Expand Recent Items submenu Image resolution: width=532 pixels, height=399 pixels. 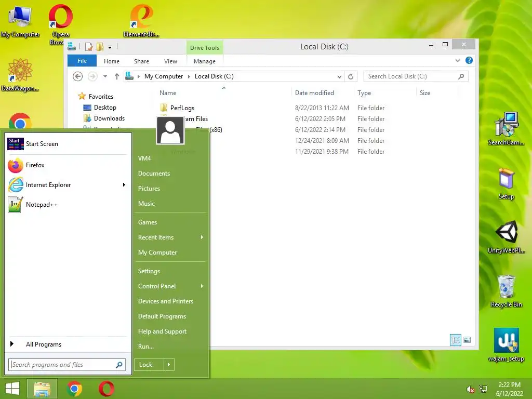[202, 237]
